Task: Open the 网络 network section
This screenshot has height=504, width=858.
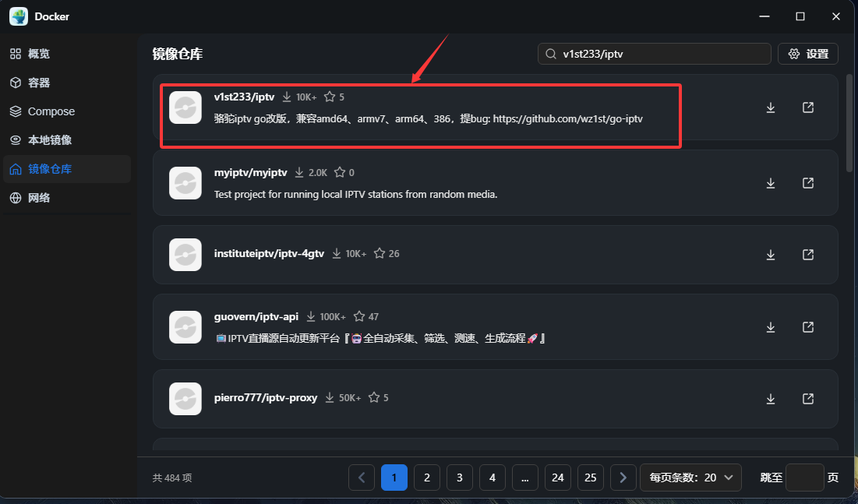Action: pyautogui.click(x=67, y=198)
